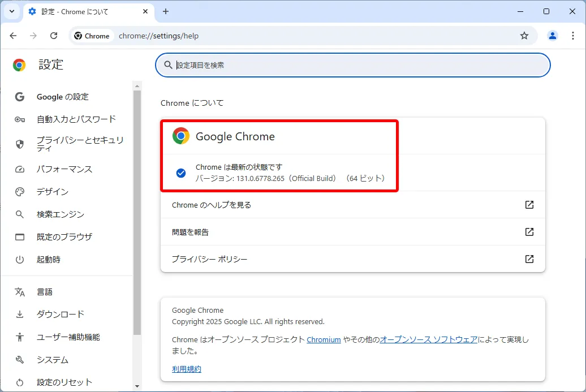Click the back navigation arrow
The image size is (586, 392).
pyautogui.click(x=13, y=36)
